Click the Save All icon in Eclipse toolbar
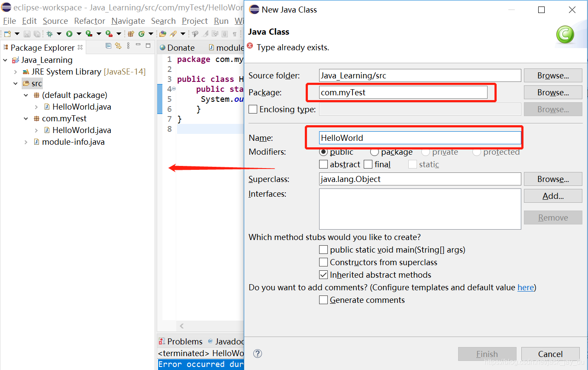588x370 pixels. (37, 34)
